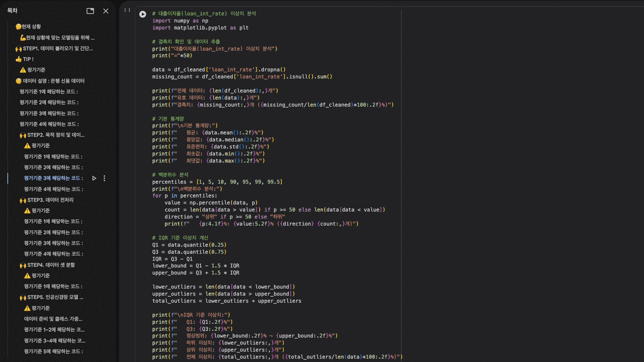Close the 목차 sidebar panel
Screen dimensions: 644x362
[x=106, y=11]
